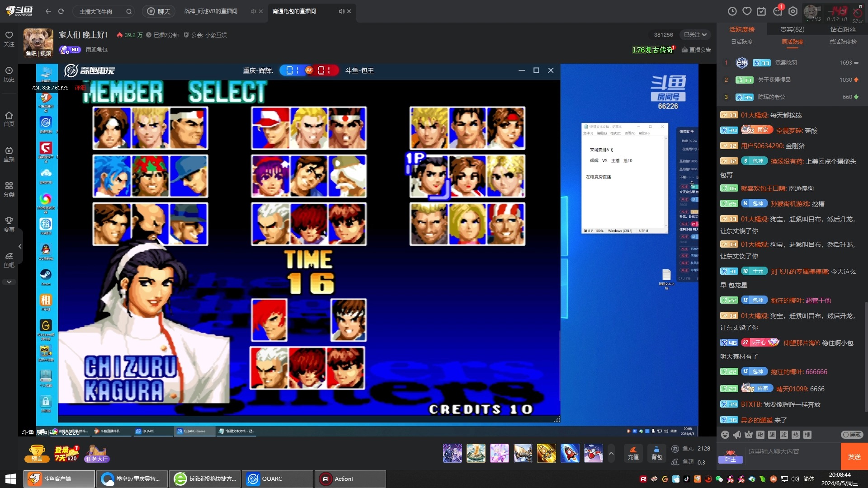Click rank 1 user 霓裳晗羽
Image resolution: width=868 pixels, height=488 pixels.
(786, 63)
